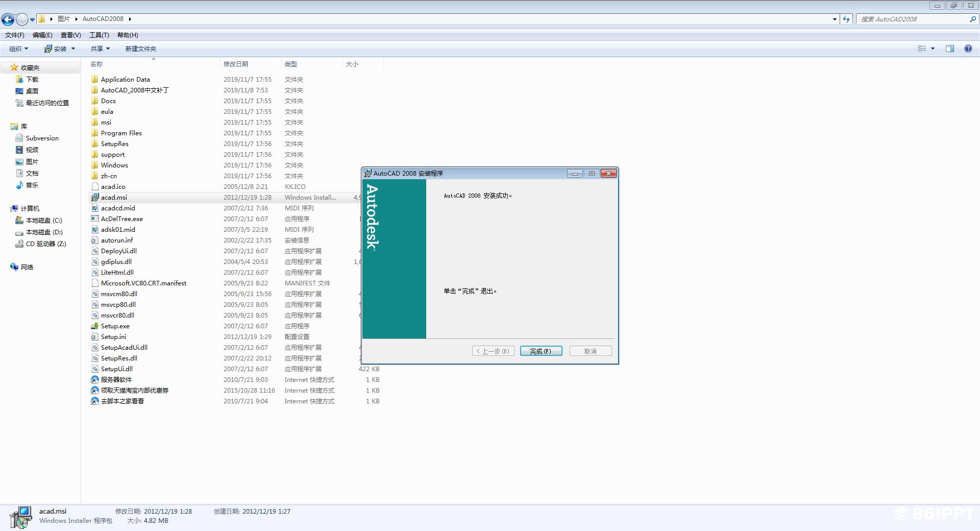
Task: Select the acadcd.mid MIDI file icon
Action: tap(94, 208)
